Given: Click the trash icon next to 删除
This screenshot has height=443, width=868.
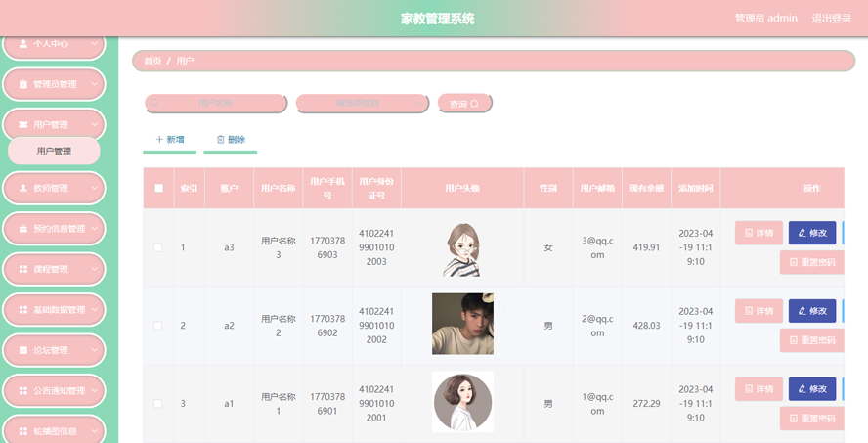Looking at the screenshot, I should (x=220, y=140).
